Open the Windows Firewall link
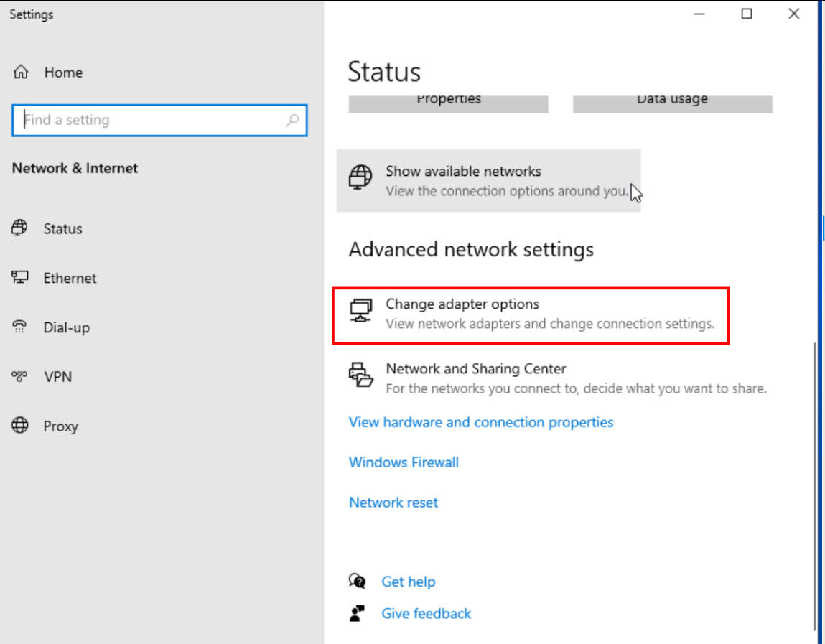Viewport: 825px width, 644px height. (404, 462)
